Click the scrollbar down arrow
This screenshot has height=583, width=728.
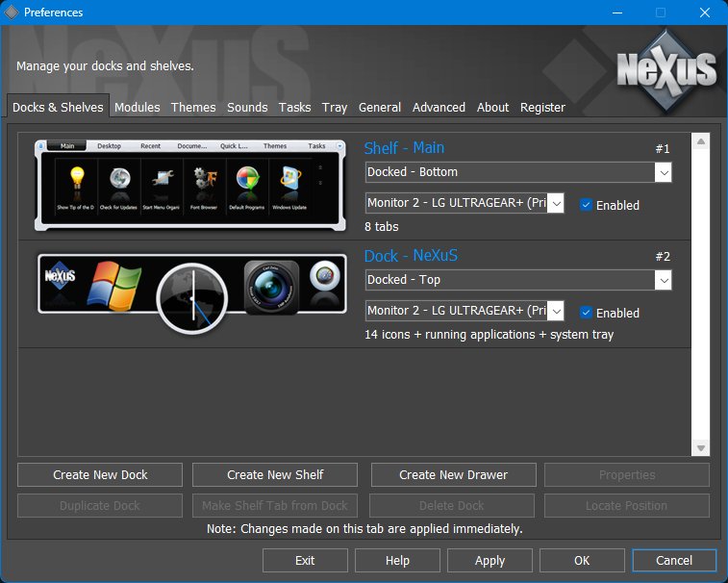click(701, 447)
